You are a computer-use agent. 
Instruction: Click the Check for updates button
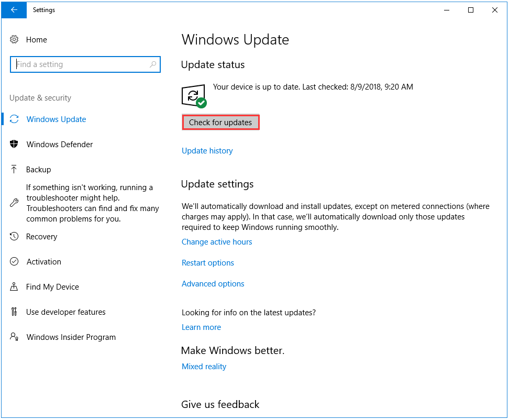pos(220,121)
